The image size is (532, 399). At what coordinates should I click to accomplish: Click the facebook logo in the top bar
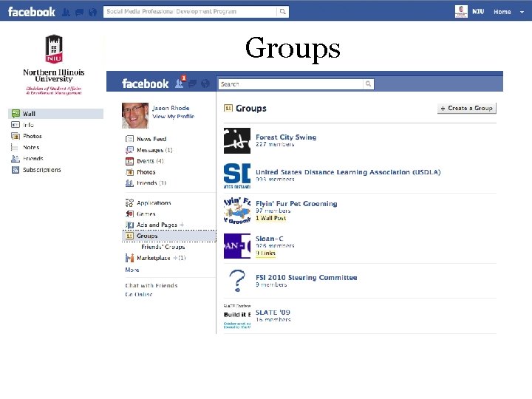[31, 12]
